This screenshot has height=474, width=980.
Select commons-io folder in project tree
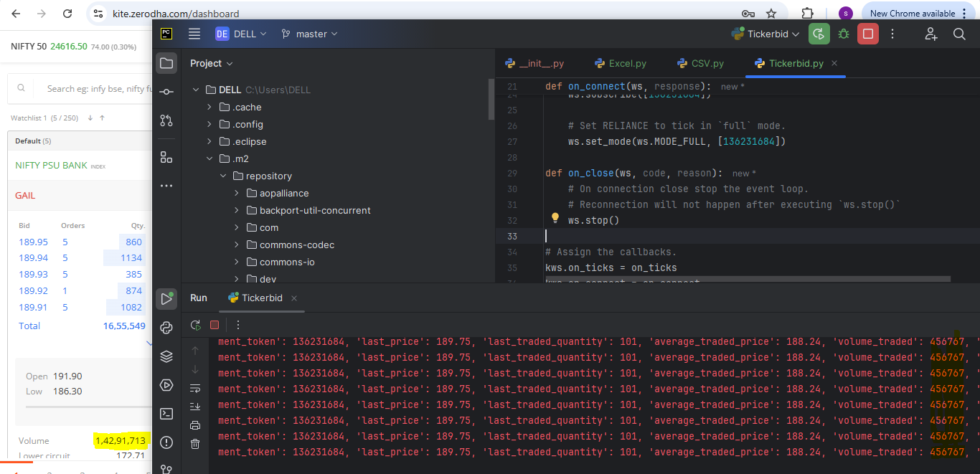point(287,262)
